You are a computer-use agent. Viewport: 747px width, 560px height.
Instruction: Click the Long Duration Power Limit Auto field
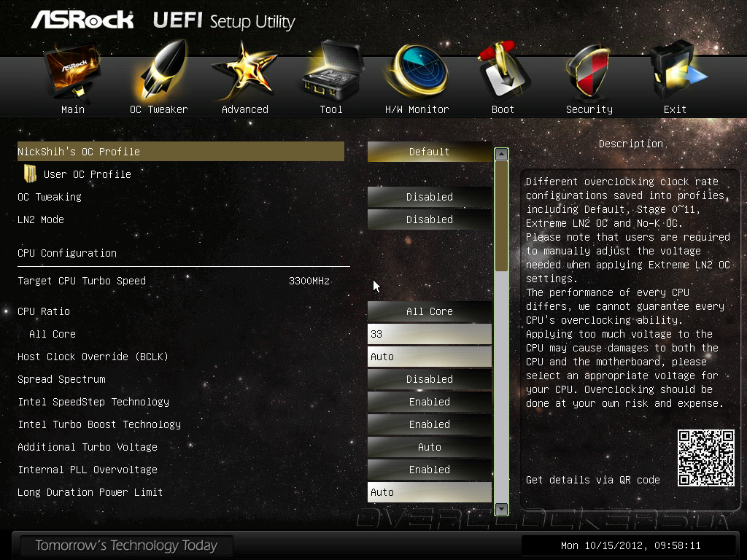click(429, 492)
